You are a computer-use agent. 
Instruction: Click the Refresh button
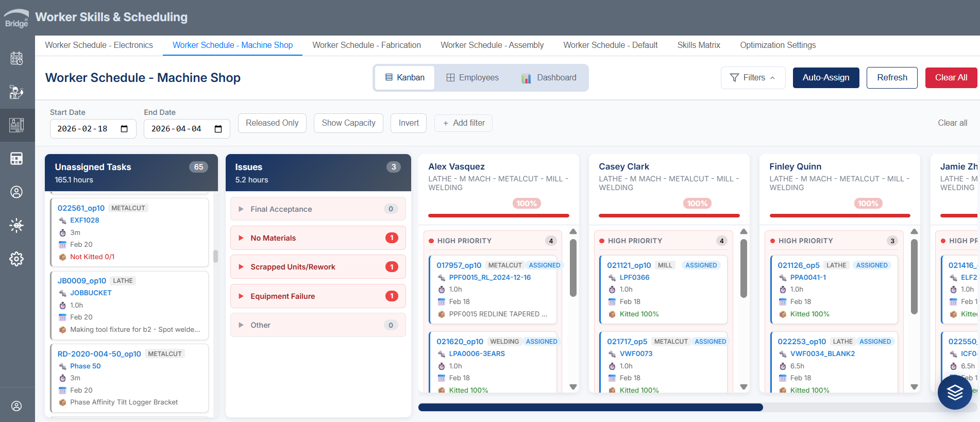(x=892, y=78)
